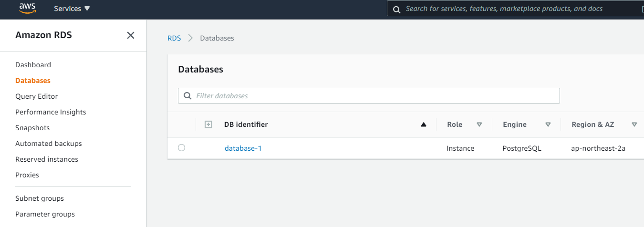Screen dimensions: 644x227
Task: Click the RDS breadcrumb link
Action: (x=174, y=38)
